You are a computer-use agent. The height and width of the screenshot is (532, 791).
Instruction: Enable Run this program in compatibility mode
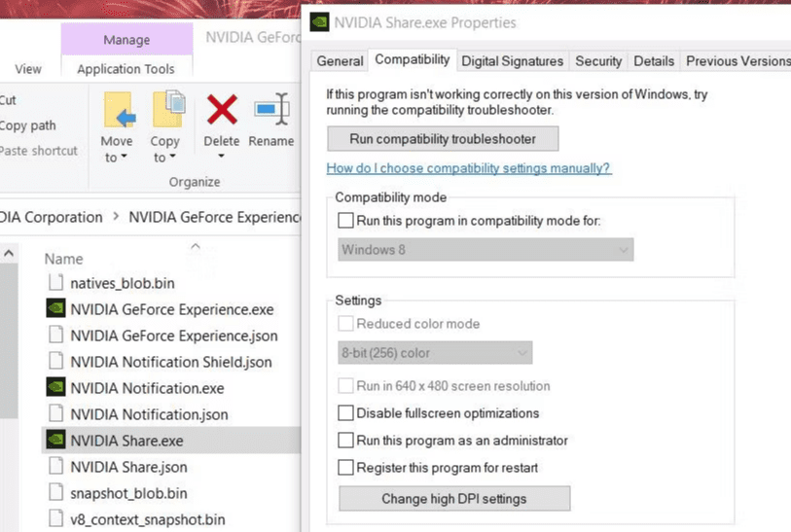click(345, 221)
